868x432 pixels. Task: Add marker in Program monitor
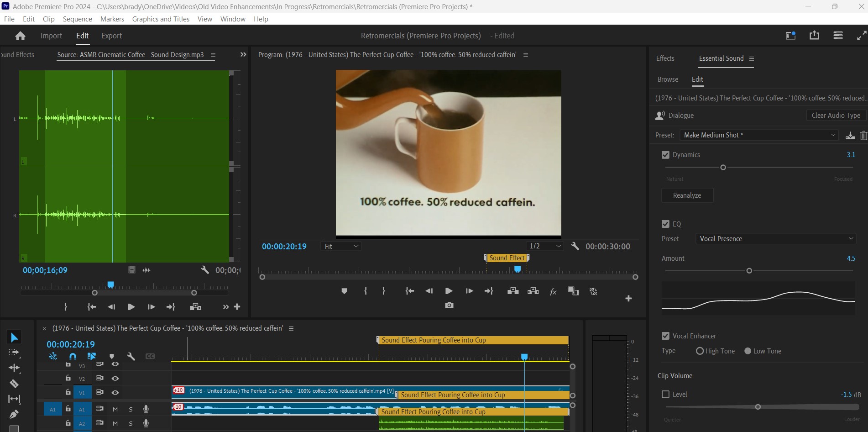point(344,291)
